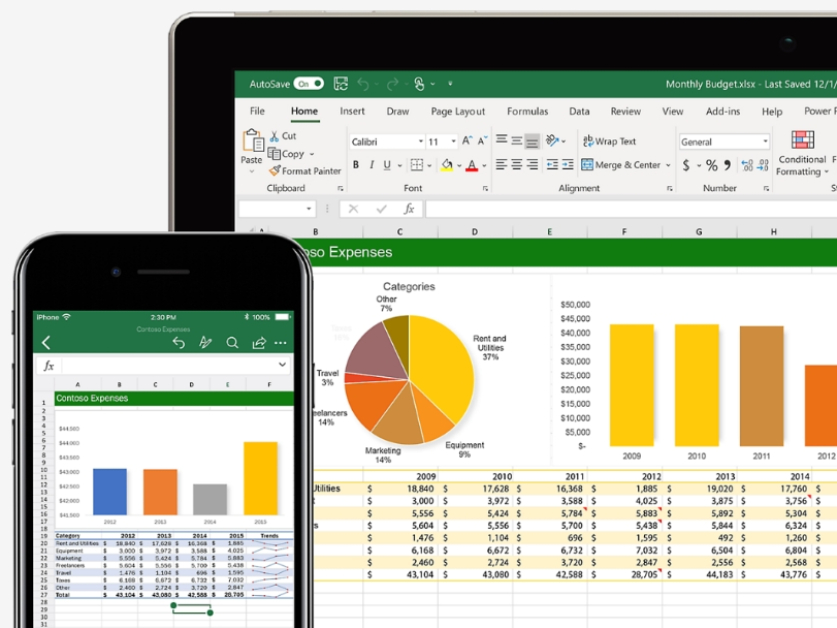Viewport: 837px width, 628px height.
Task: Click the Increase Indent icon
Action: [x=567, y=164]
